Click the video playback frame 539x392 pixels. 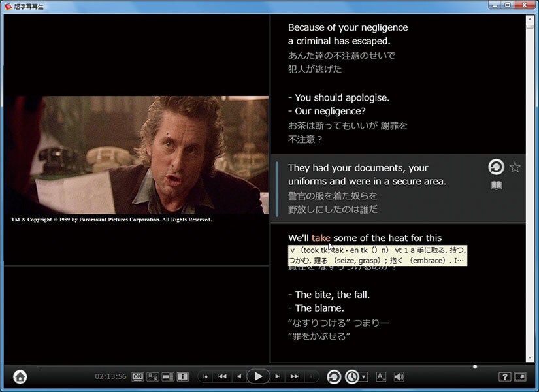point(136,155)
